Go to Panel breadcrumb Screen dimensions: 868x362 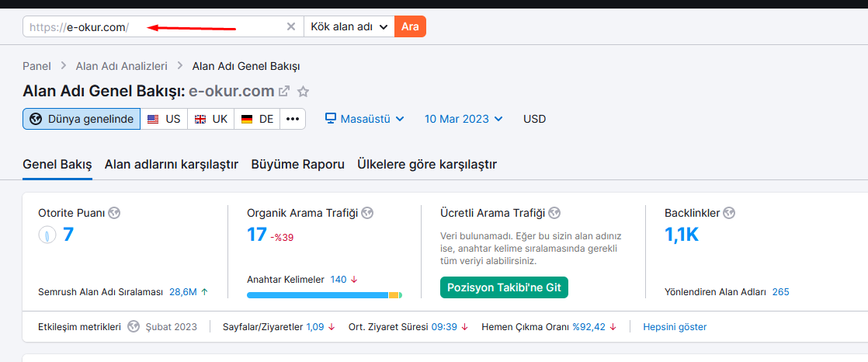[x=36, y=67]
